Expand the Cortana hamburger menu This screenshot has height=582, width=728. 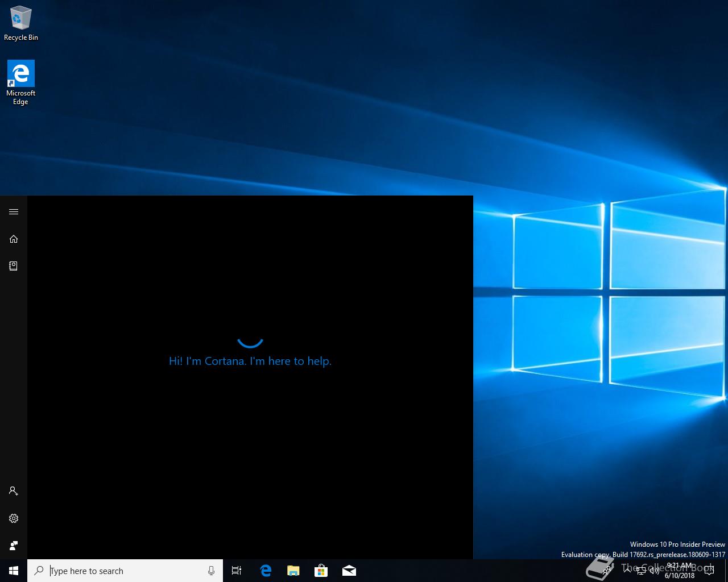point(14,212)
